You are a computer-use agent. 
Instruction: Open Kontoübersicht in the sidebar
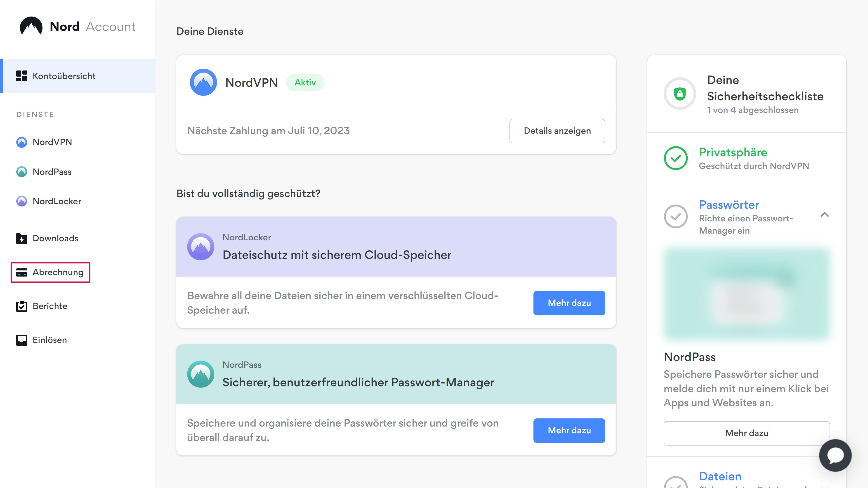(x=78, y=76)
